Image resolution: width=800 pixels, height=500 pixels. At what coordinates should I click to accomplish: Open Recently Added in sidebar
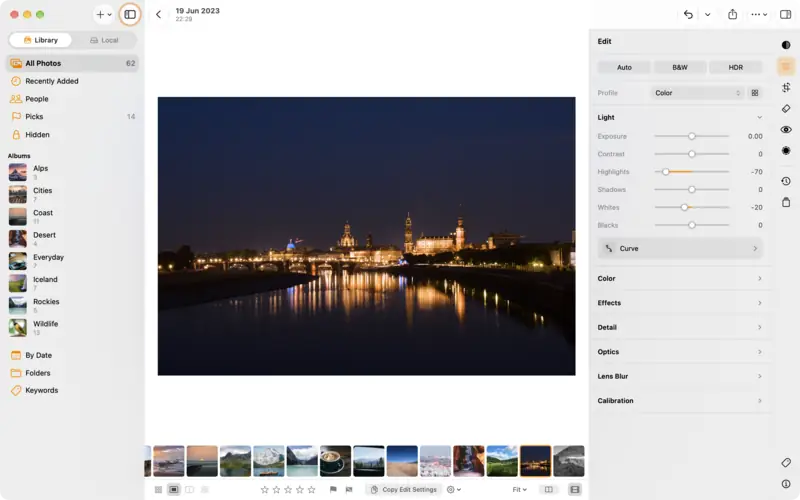[72, 81]
